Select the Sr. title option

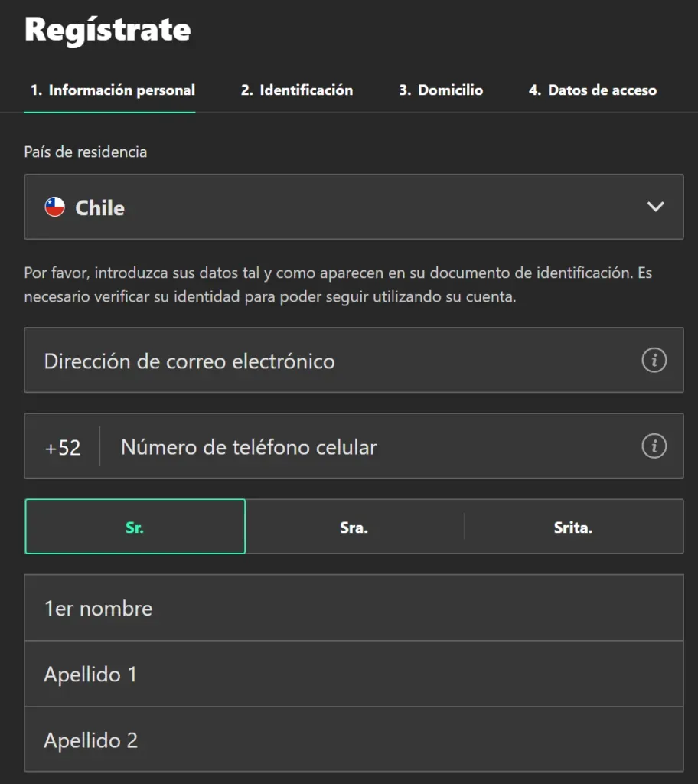click(135, 526)
